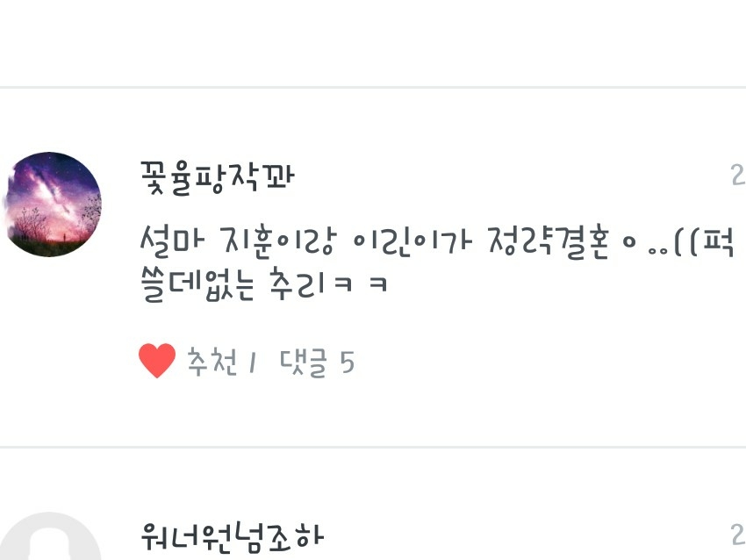Tap the red heart recommend icon

click(x=157, y=361)
